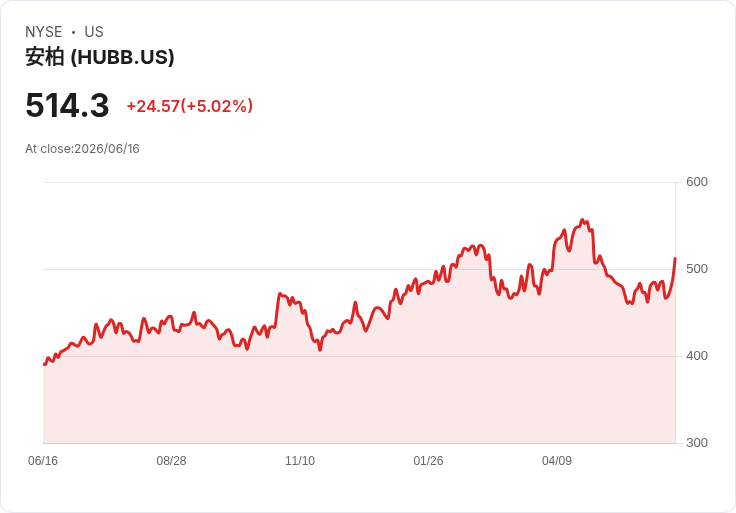Image resolution: width=736 pixels, height=513 pixels.
Task: Click the November spike peak on chart
Action: (280, 294)
